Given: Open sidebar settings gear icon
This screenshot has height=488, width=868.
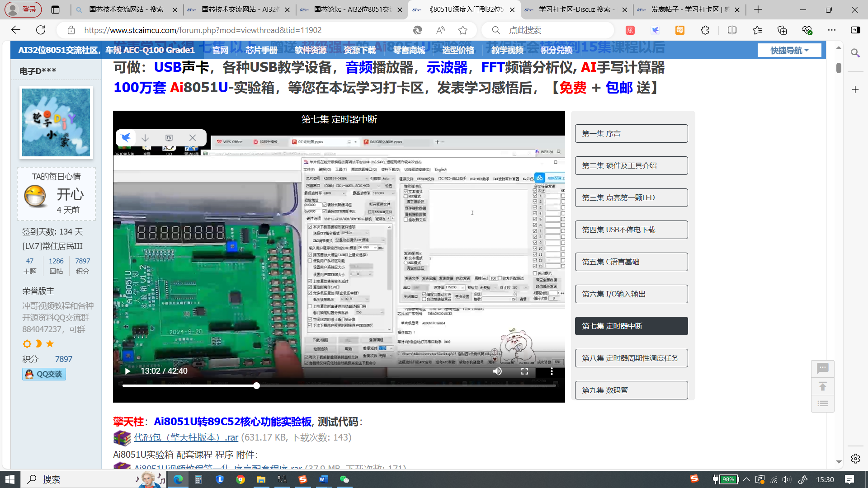Looking at the screenshot, I should [855, 459].
